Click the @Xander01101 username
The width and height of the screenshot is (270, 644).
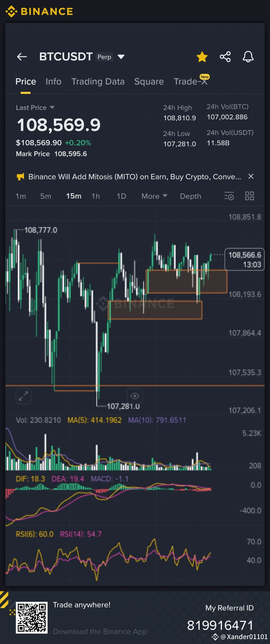point(244,637)
